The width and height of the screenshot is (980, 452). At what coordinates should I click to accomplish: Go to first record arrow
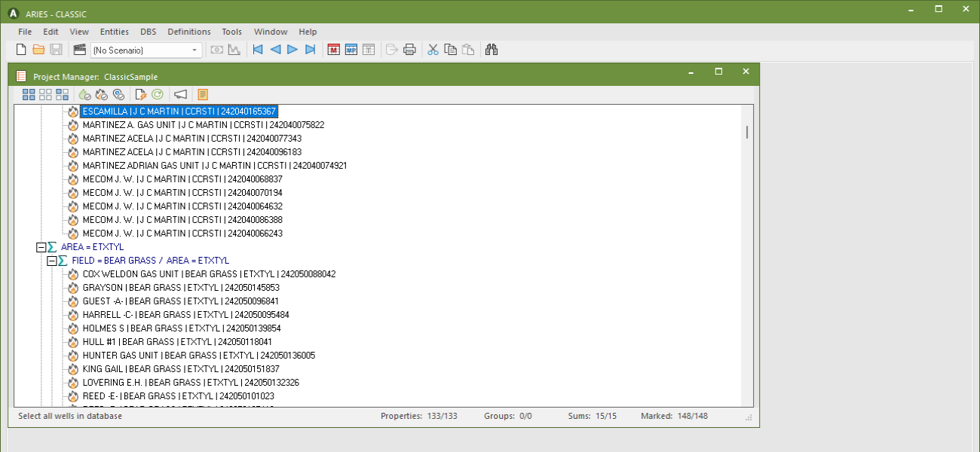pyautogui.click(x=258, y=50)
